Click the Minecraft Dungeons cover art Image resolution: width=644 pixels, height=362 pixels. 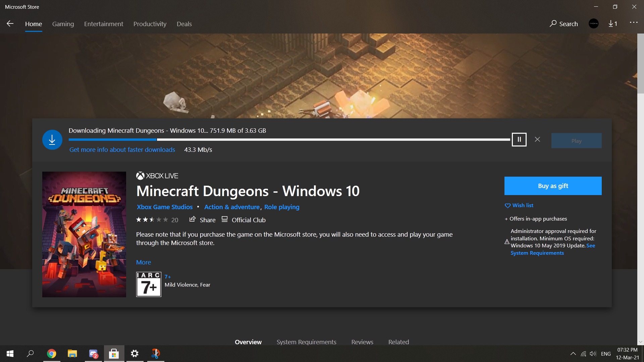pyautogui.click(x=84, y=234)
